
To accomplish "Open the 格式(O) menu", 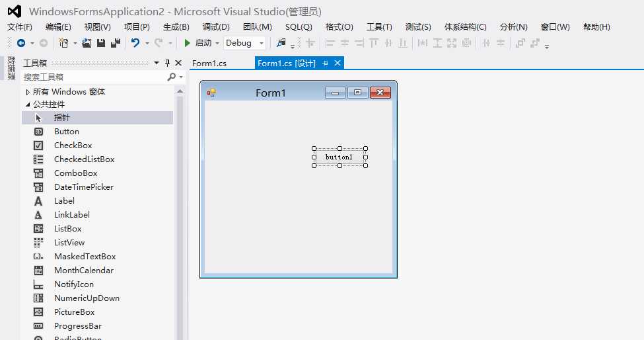I will pos(339,27).
